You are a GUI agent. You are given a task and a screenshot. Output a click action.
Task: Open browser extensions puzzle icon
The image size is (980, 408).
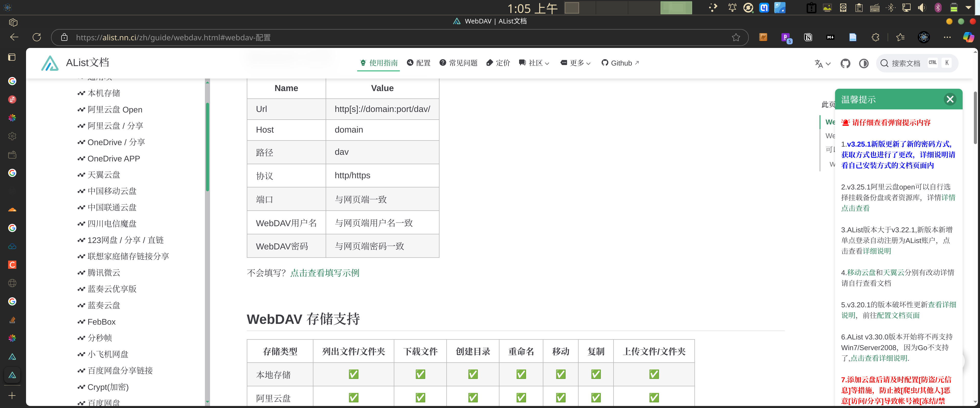[x=875, y=37]
